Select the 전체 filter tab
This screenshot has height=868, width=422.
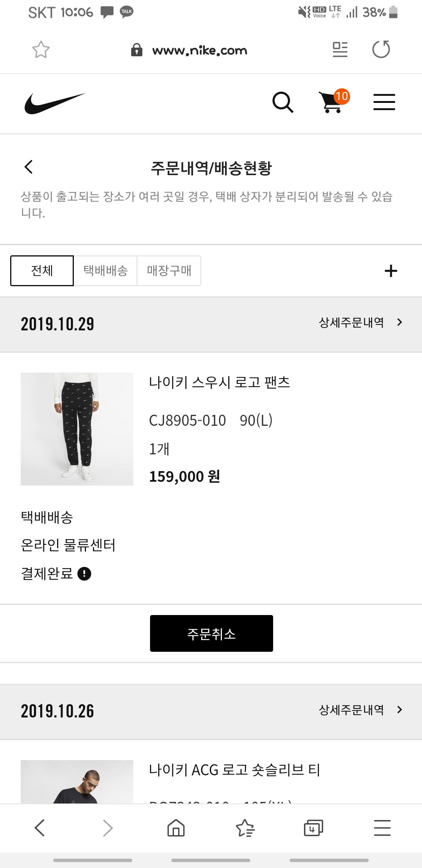point(42,271)
